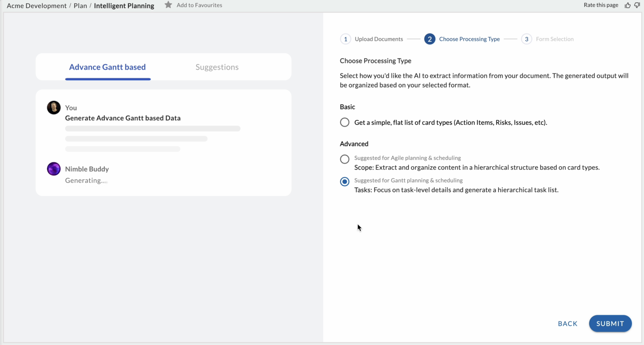Click the Generate Advance Gantt based Data message
This screenshot has height=345, width=644.
123,118
